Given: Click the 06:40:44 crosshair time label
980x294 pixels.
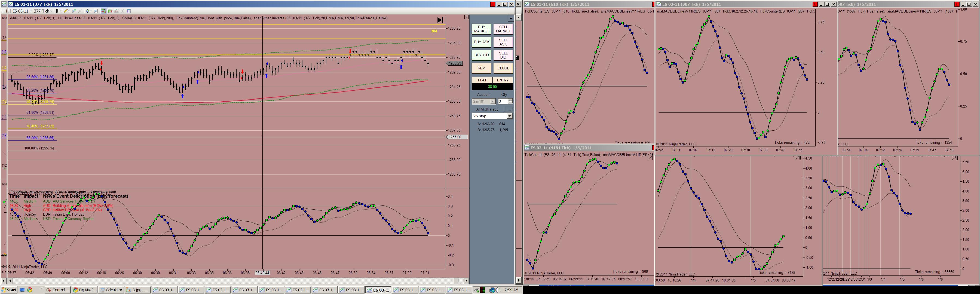Looking at the screenshot, I should tap(262, 273).
